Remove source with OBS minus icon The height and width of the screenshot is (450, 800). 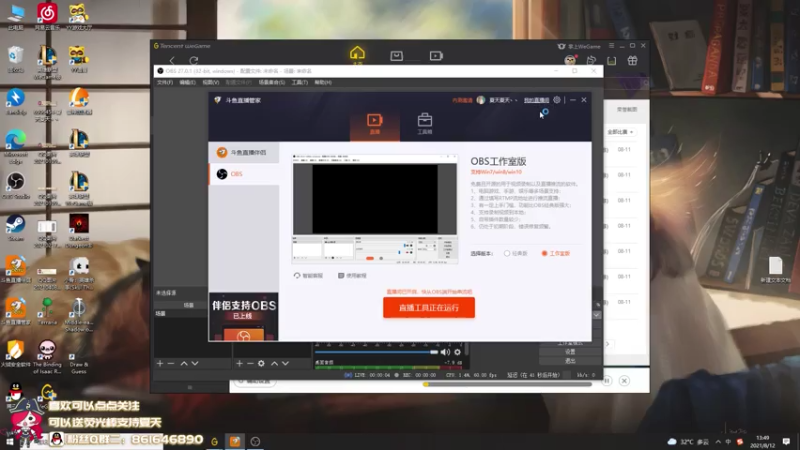250,363
